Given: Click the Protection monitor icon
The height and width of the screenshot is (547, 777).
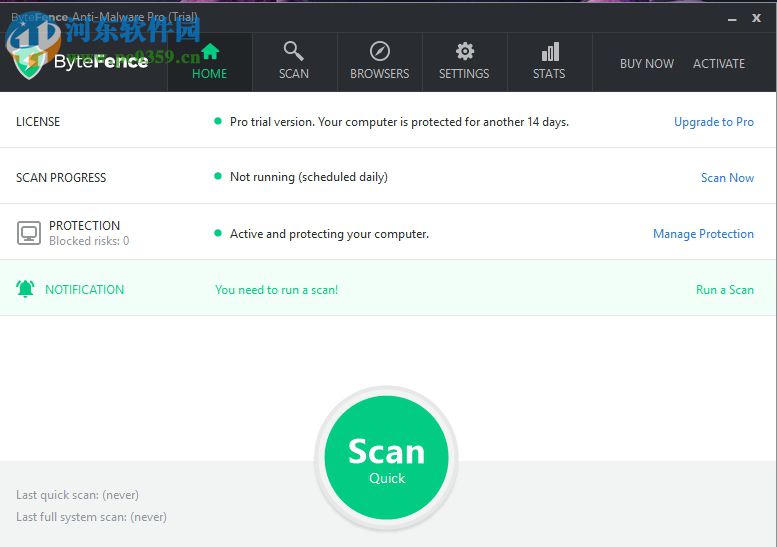Looking at the screenshot, I should [29, 233].
